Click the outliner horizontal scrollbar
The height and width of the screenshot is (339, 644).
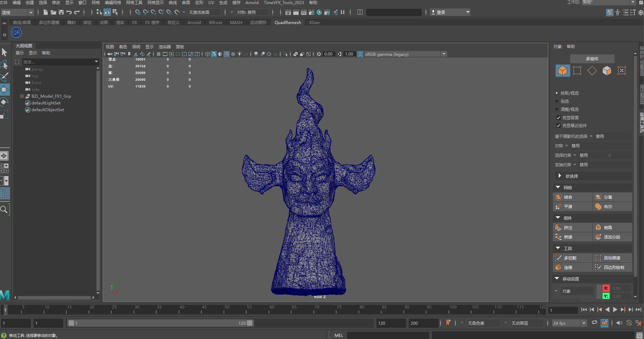coord(55,298)
